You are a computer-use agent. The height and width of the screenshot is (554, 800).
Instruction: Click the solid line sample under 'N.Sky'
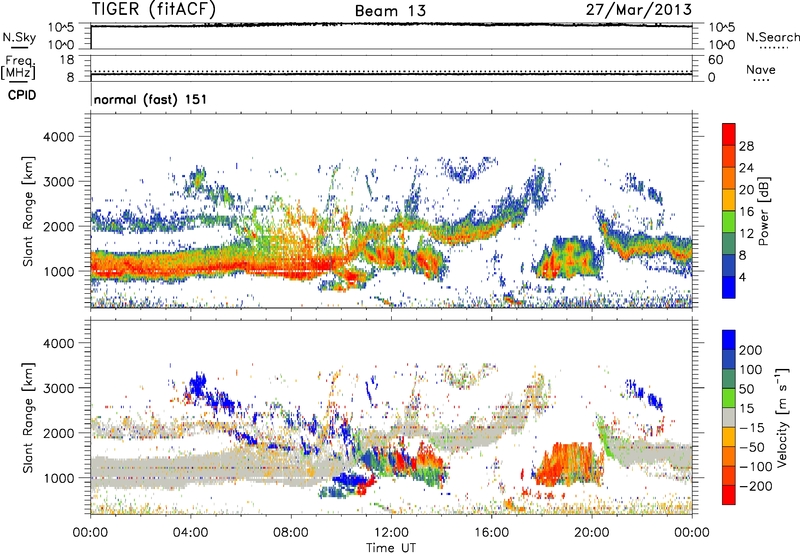(x=19, y=48)
